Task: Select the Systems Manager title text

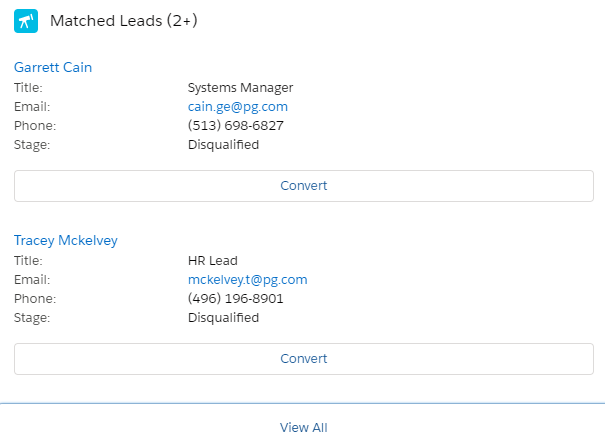Action: click(240, 87)
